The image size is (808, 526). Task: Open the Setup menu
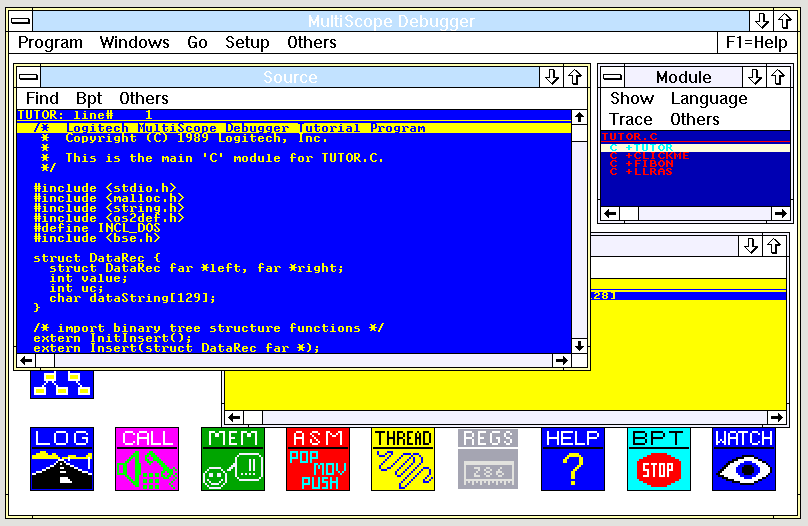click(x=247, y=42)
